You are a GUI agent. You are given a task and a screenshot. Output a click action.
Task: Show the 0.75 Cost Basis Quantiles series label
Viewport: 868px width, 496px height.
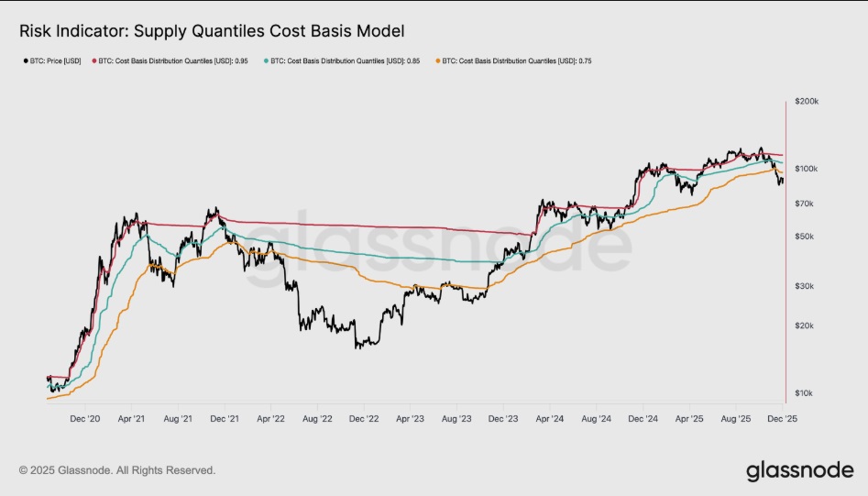(523, 61)
